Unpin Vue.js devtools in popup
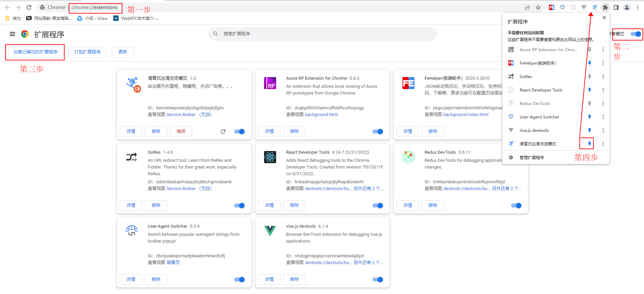The image size is (644, 294). [x=590, y=130]
